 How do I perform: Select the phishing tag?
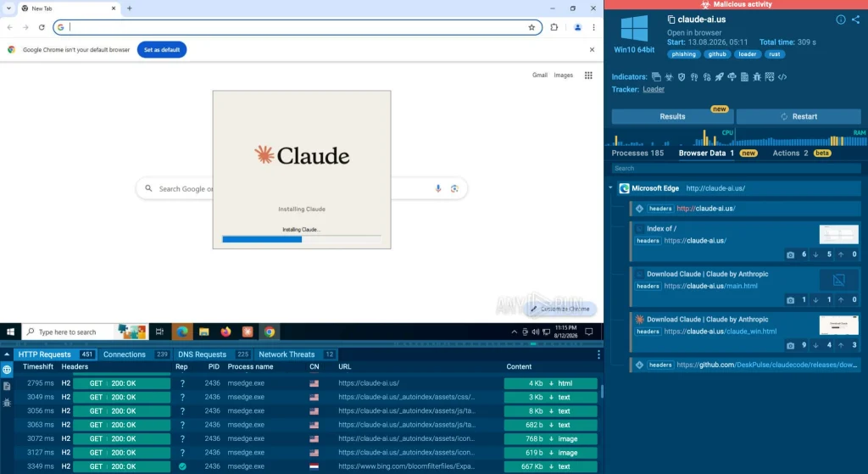click(684, 54)
